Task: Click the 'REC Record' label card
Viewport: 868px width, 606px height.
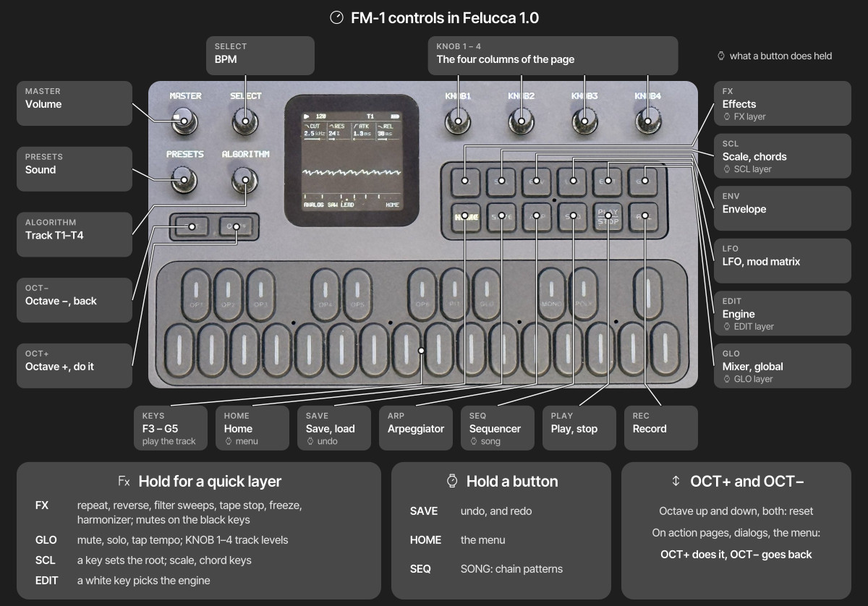Action: click(x=660, y=428)
